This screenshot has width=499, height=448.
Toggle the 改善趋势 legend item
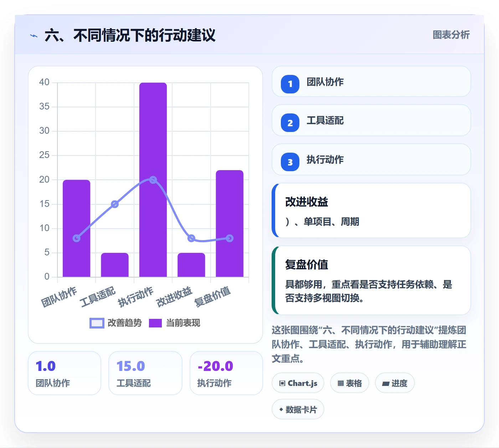click(x=115, y=323)
